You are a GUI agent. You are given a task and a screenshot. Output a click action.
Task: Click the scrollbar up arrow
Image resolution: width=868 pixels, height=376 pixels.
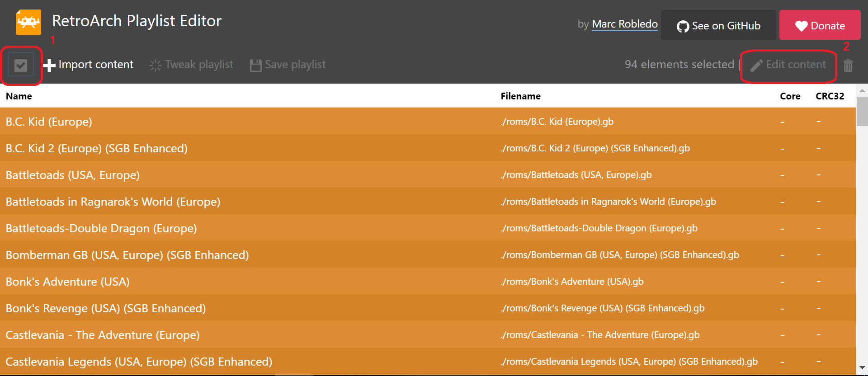point(862,90)
